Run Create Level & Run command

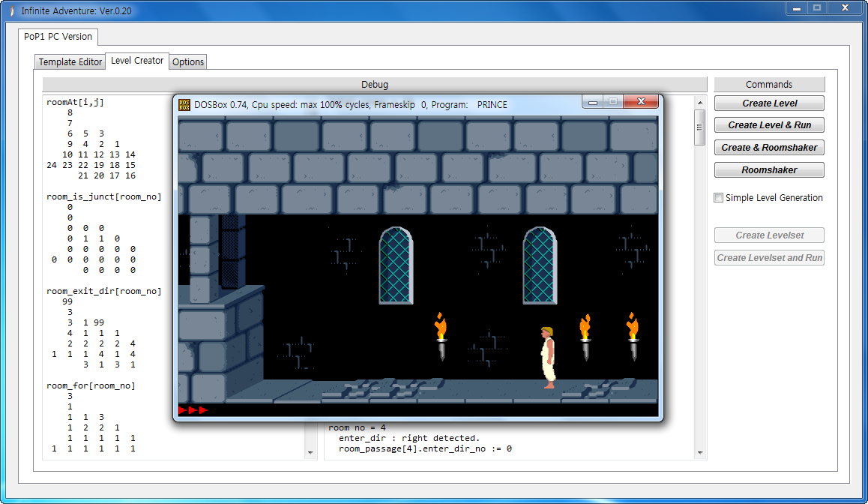click(770, 125)
